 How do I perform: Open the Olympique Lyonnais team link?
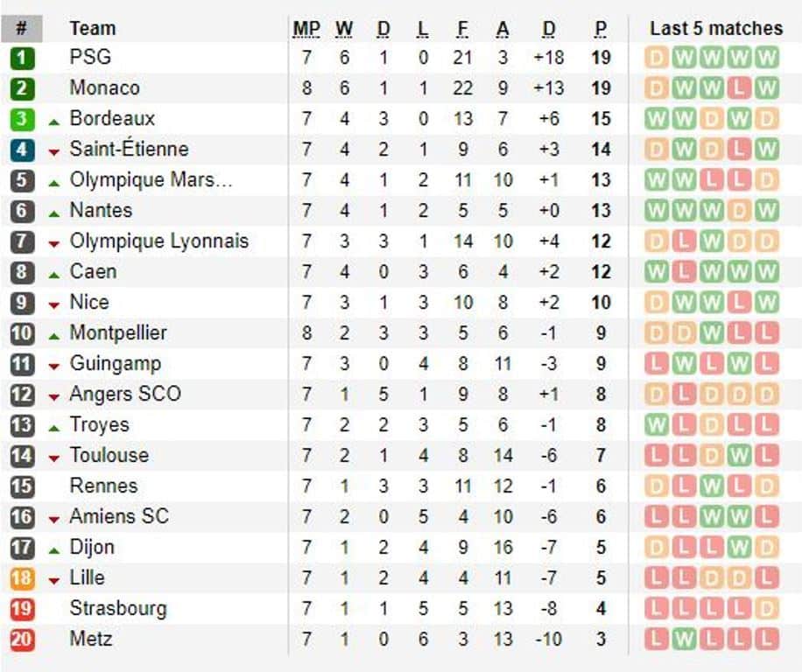159,241
